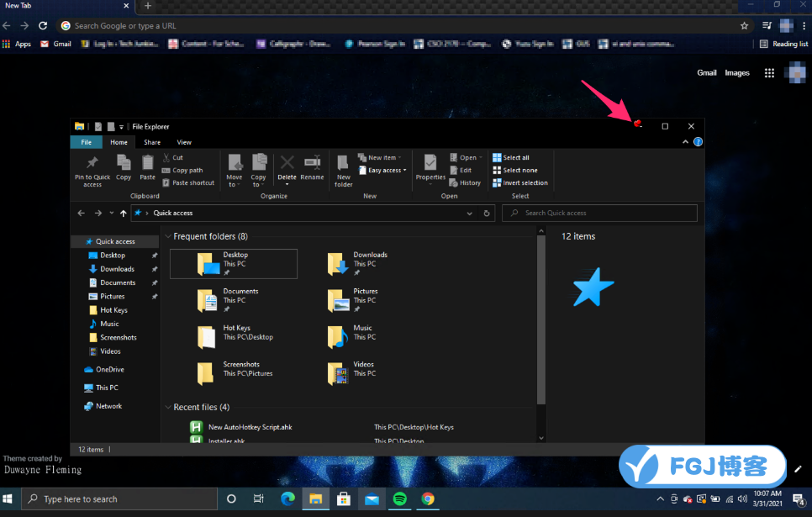812x517 pixels.
Task: Click Pin to Quick access ribbon icon
Action: [92, 171]
